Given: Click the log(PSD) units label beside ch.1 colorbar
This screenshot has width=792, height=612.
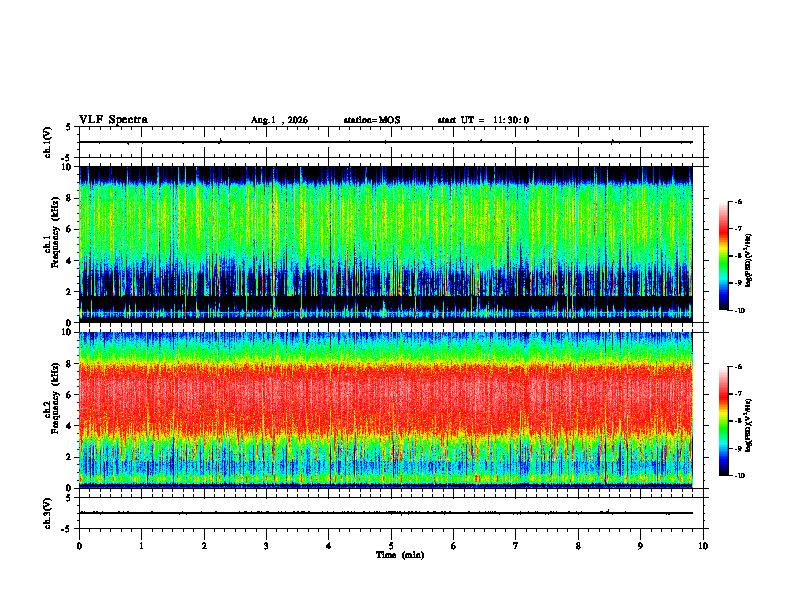Looking at the screenshot, I should tap(749, 260).
